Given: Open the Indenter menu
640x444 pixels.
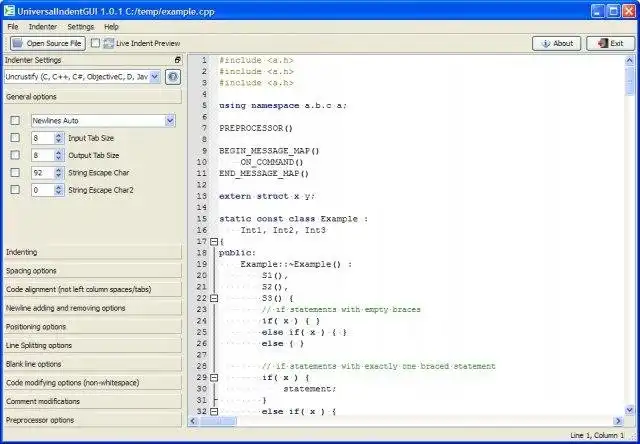Looking at the screenshot, I should (x=43, y=27).
